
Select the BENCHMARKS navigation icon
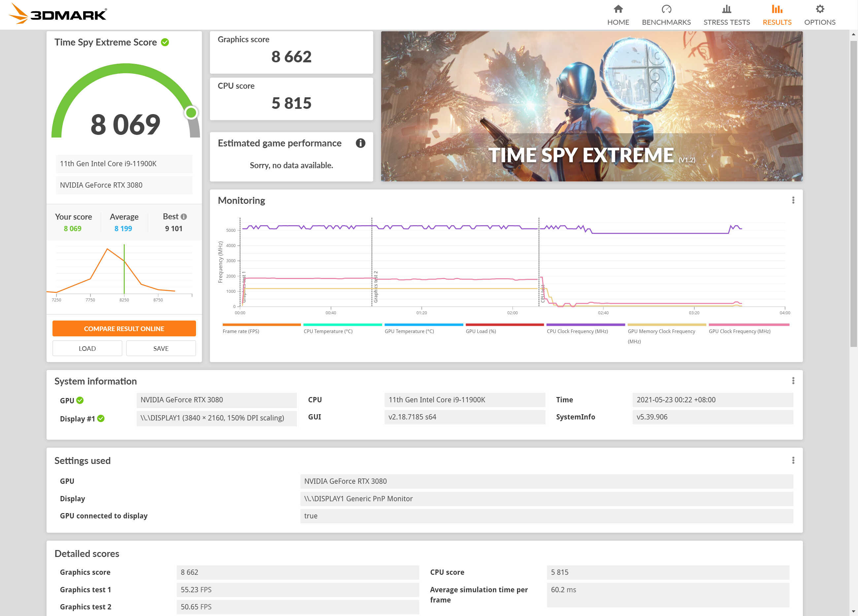[666, 9]
